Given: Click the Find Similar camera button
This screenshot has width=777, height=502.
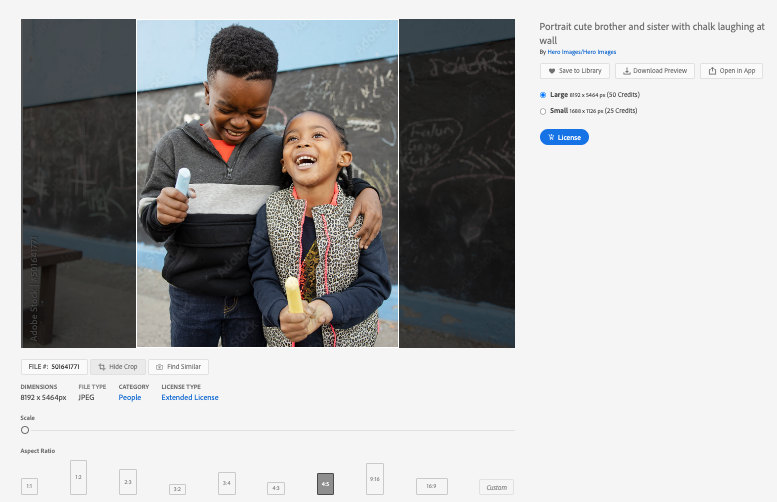Looking at the screenshot, I should click(178, 367).
